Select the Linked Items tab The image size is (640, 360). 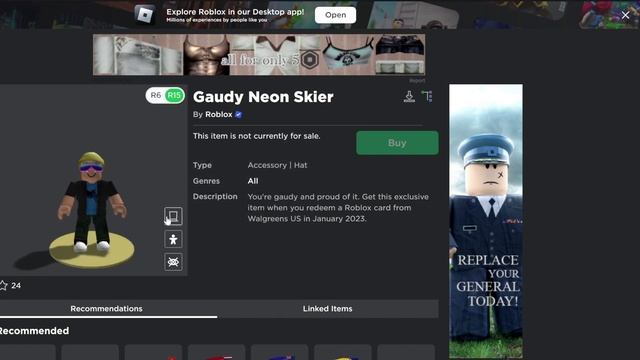click(x=327, y=309)
